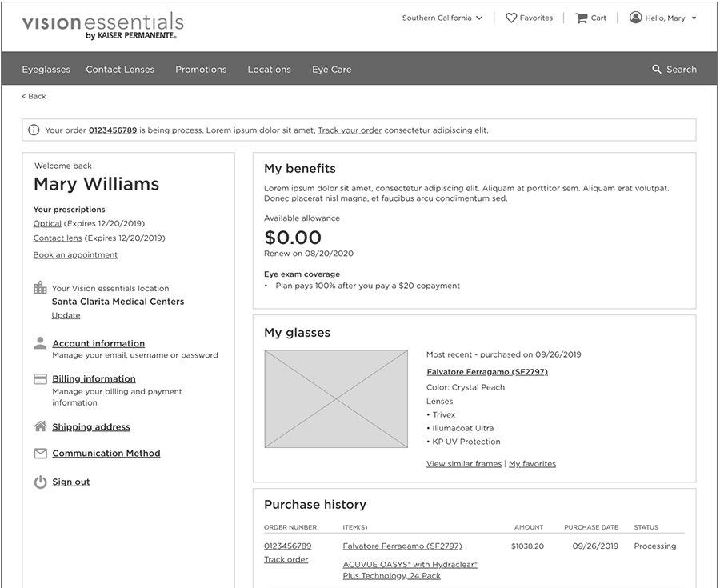Viewport: 720px width, 588px height.
Task: Click the Book an appointment link
Action: click(75, 255)
